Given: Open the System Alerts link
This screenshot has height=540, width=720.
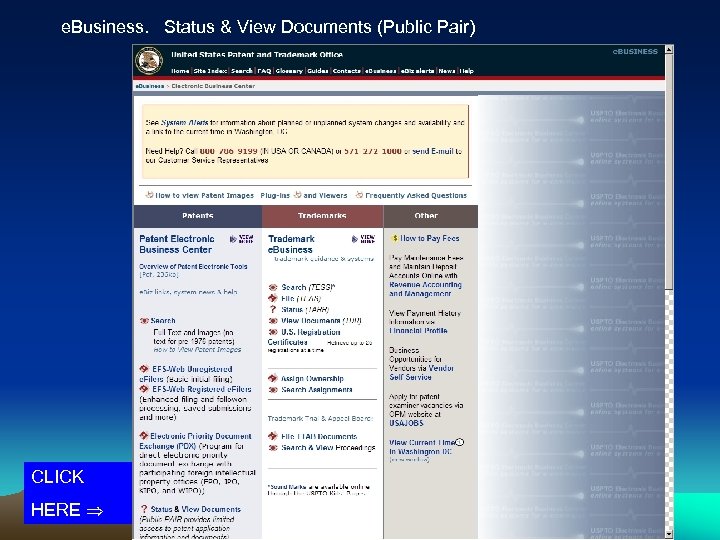Looking at the screenshot, I should 185,123.
